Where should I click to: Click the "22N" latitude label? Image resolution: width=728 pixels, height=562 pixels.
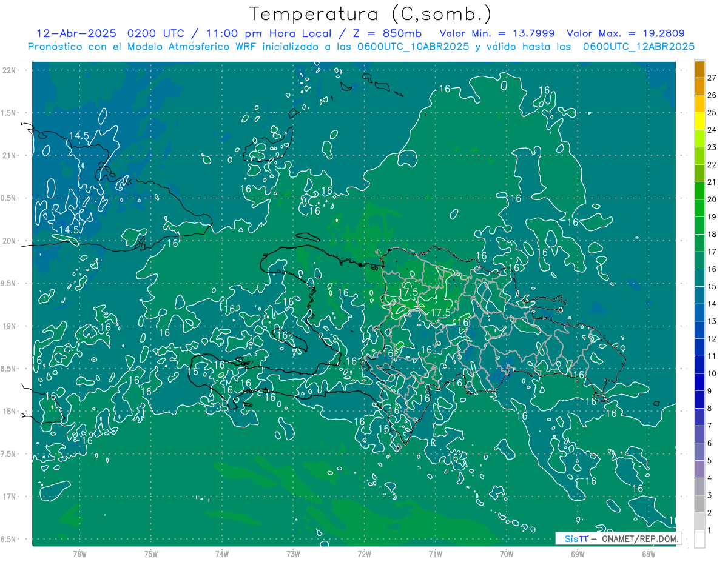8,70
